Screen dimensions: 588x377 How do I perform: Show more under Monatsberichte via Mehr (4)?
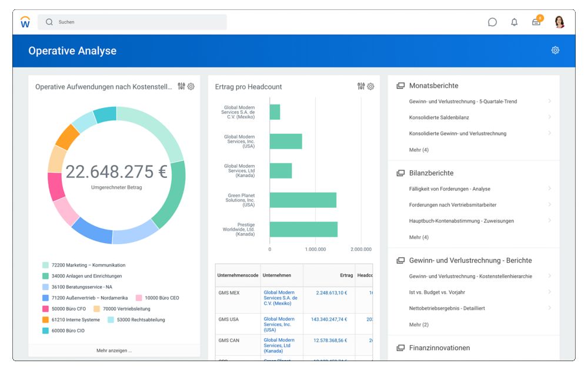(419, 150)
